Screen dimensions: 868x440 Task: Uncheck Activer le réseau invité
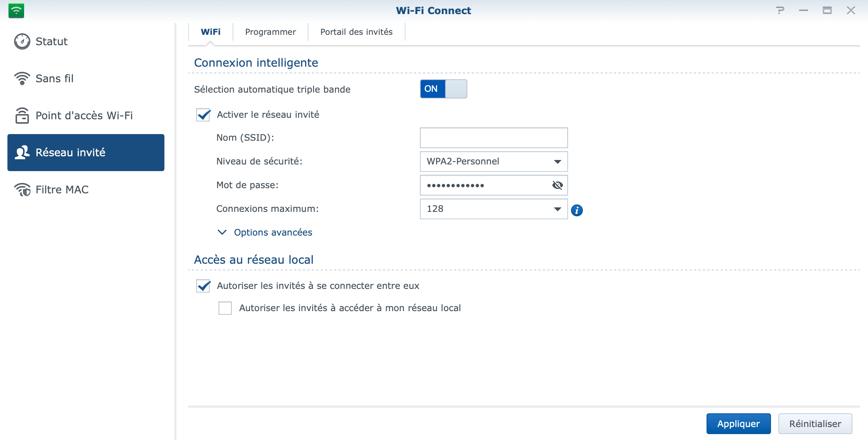pos(203,115)
